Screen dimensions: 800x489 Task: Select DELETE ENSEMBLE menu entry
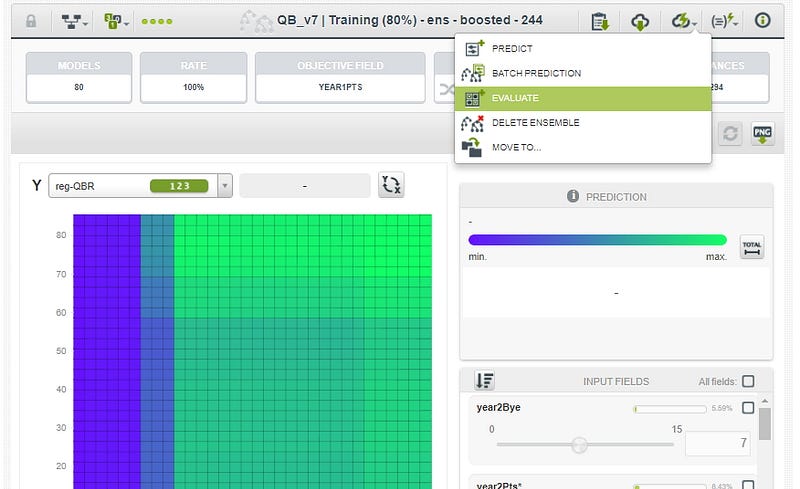[x=583, y=123]
